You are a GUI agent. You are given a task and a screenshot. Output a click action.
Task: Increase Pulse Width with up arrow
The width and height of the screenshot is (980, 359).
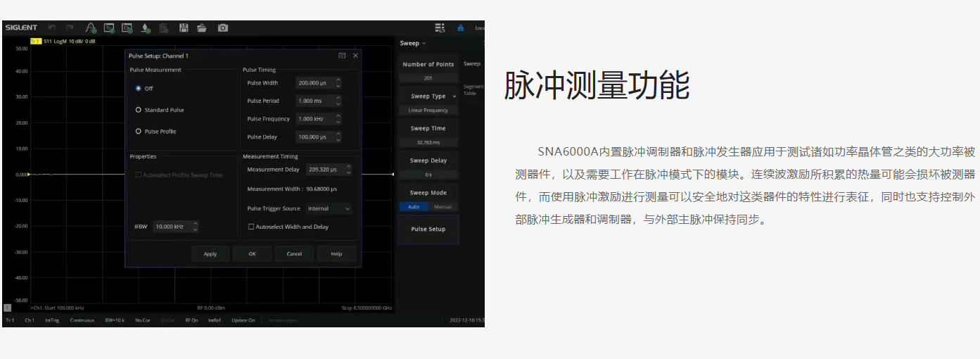point(338,80)
